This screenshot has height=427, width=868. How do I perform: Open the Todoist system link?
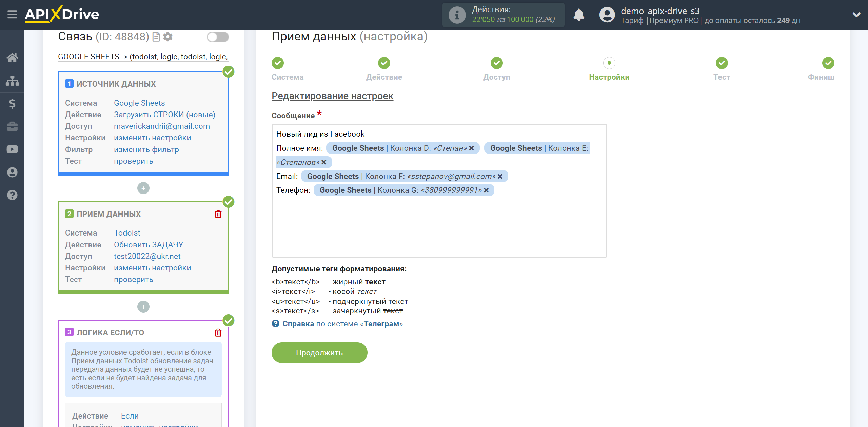pos(127,233)
